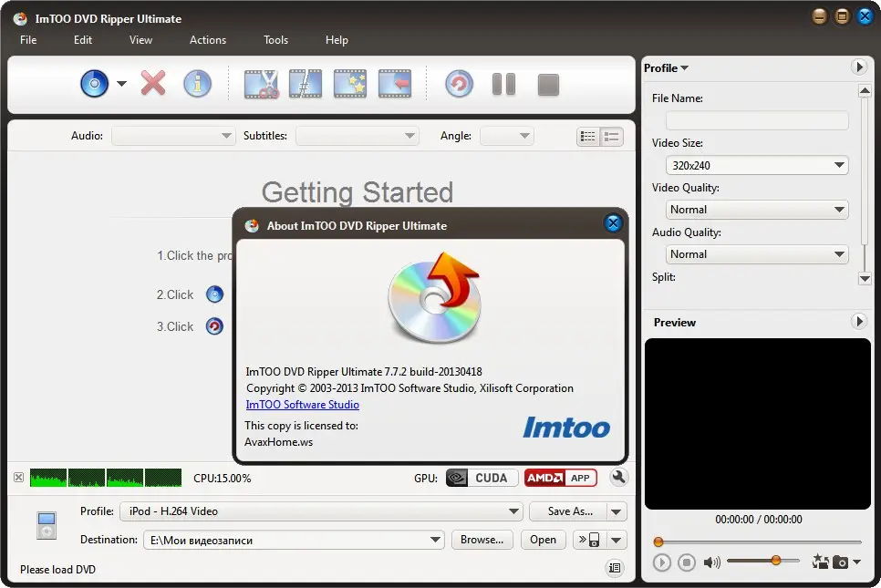Start ripping with the Convert icon
This screenshot has width=881, height=588.
(x=459, y=84)
